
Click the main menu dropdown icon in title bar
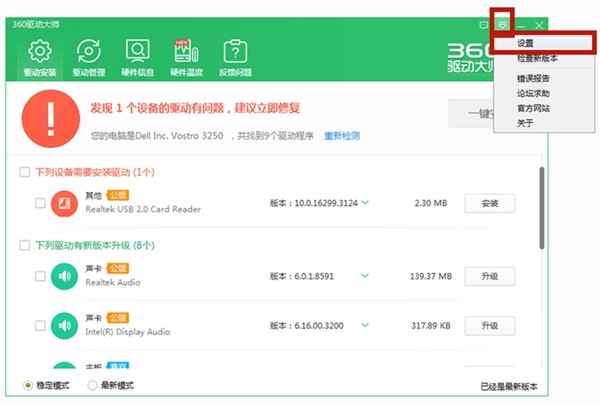502,25
